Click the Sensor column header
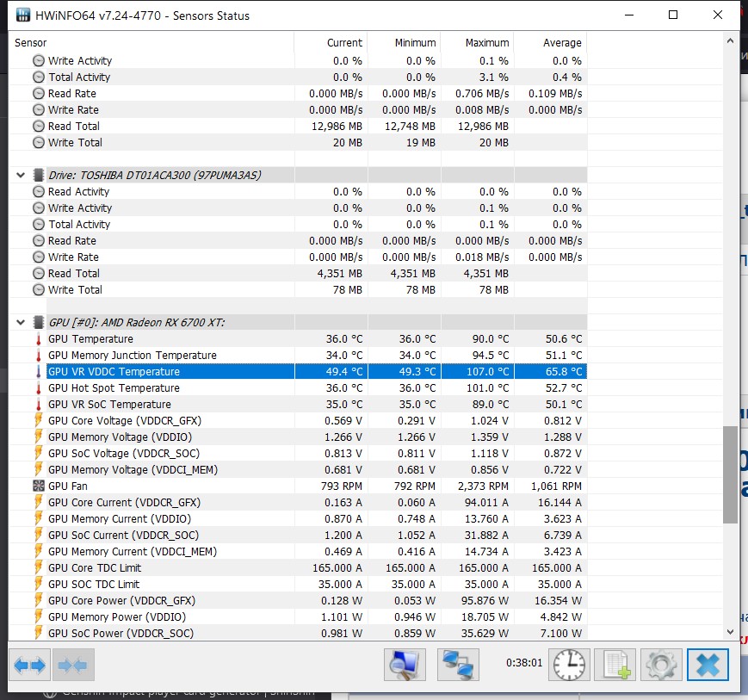This screenshot has width=748, height=700. [x=151, y=42]
